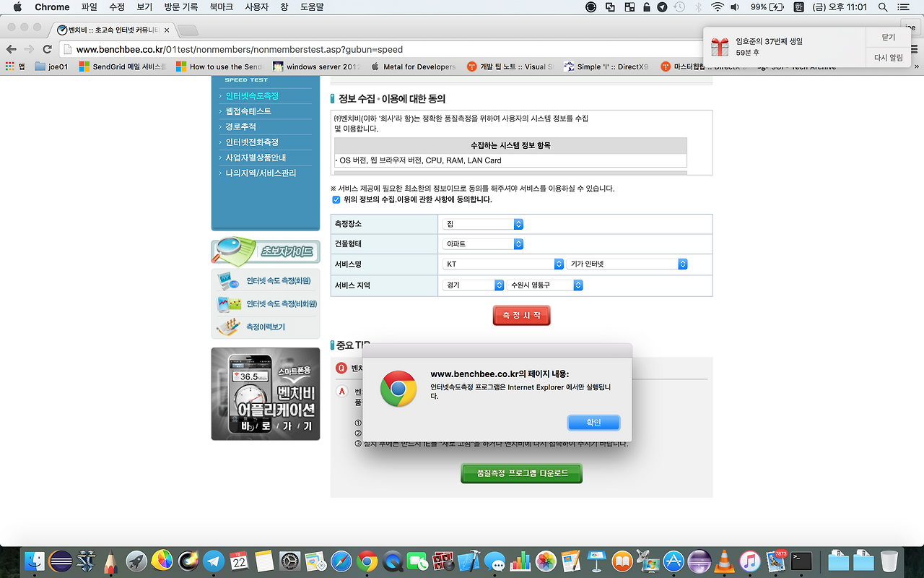Click 다시 알림 on the notification
This screenshot has width=924, height=578.
pyautogui.click(x=888, y=58)
